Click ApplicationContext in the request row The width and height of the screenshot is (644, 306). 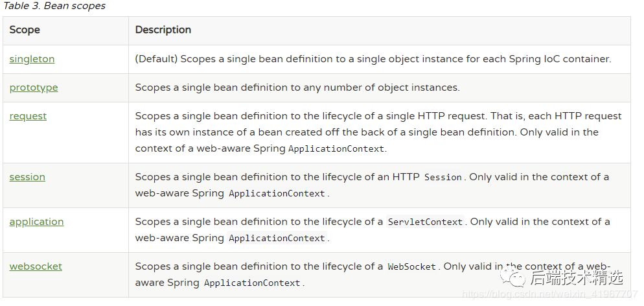click(336, 148)
